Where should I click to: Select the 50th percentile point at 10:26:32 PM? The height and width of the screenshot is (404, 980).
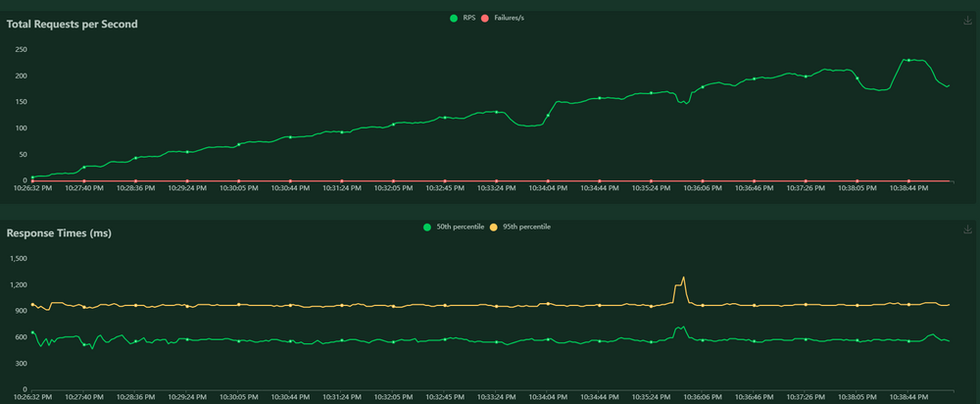(32, 332)
